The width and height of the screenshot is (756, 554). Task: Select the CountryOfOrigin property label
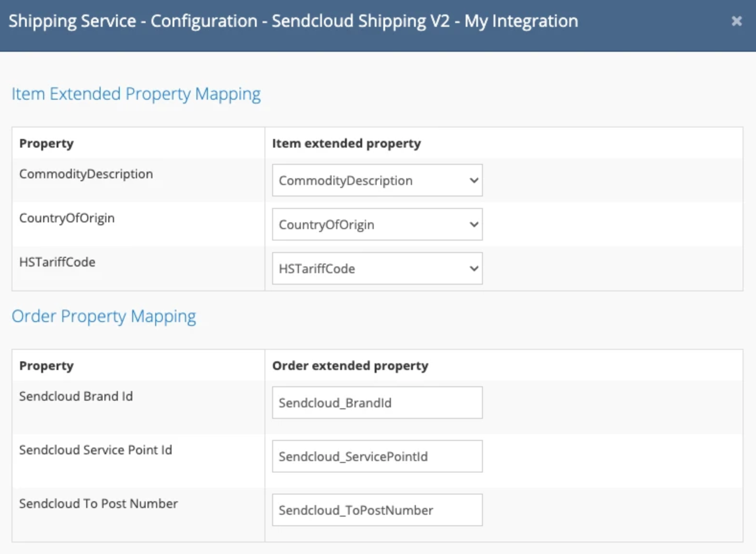[x=67, y=218]
